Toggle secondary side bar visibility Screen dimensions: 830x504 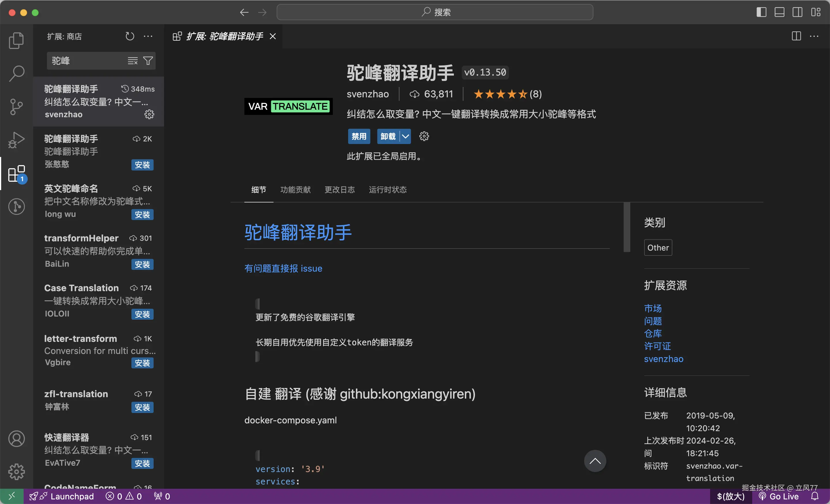coord(797,12)
